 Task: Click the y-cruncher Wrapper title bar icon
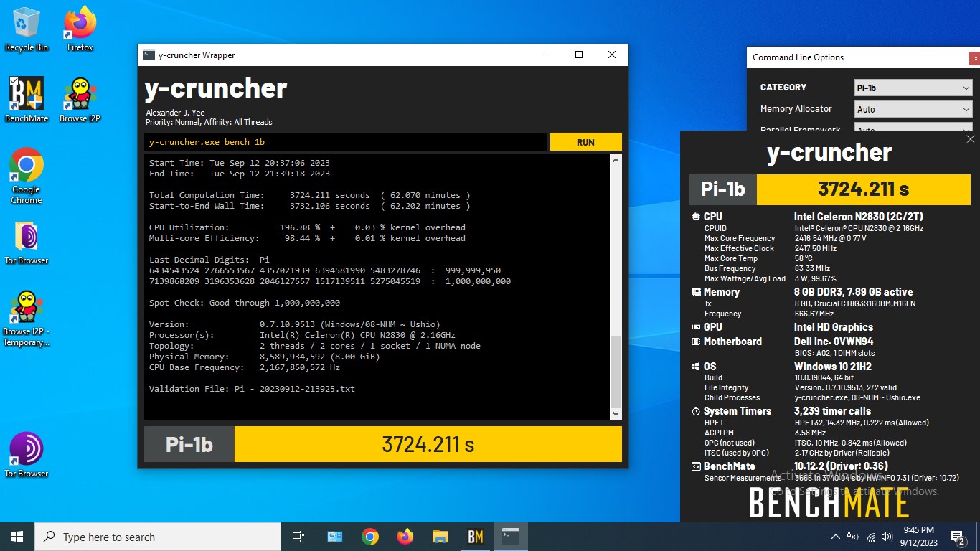click(149, 55)
